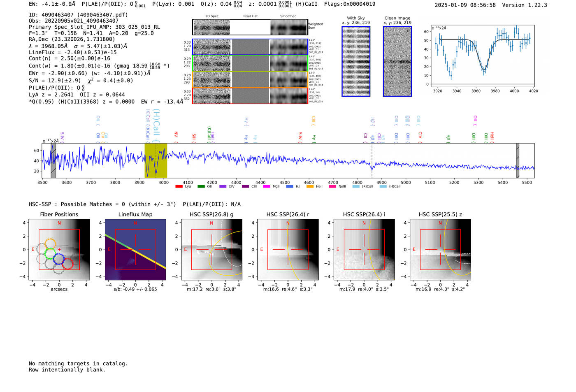Click the HeII orange legend swatch
The width and height of the screenshot is (576, 392).
click(310, 186)
